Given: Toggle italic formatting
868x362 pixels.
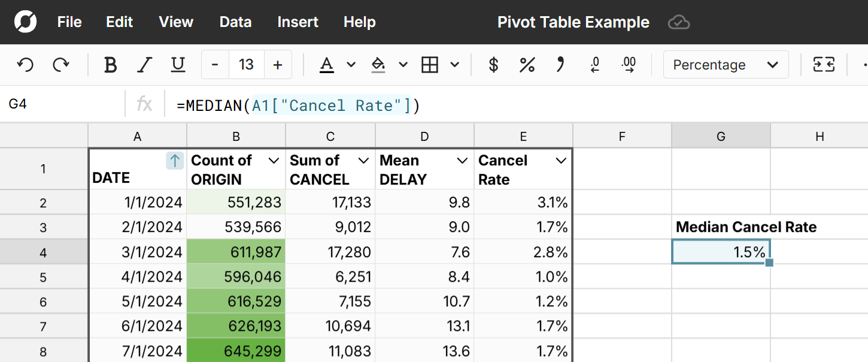Looking at the screenshot, I should coord(144,65).
